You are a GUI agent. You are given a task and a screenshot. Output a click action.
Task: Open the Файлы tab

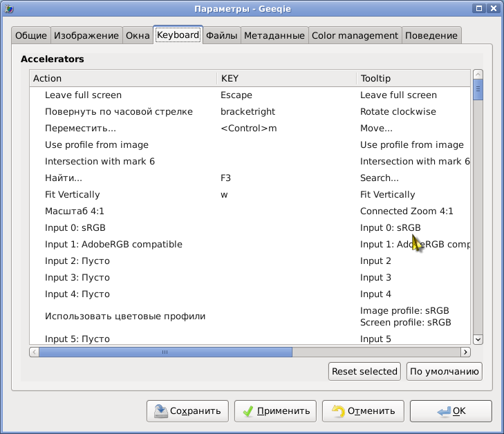point(221,35)
